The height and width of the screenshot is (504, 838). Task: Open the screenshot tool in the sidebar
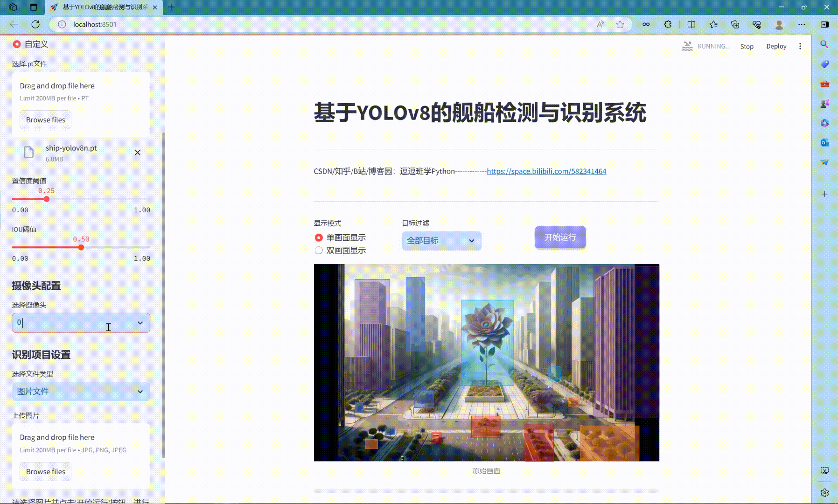(824, 471)
